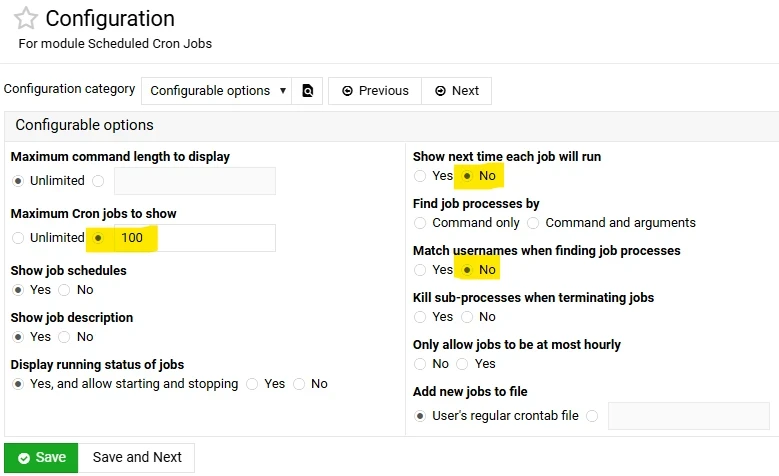Click the favorite star icon beside Configuration
This screenshot has width=779, height=476.
click(26, 18)
